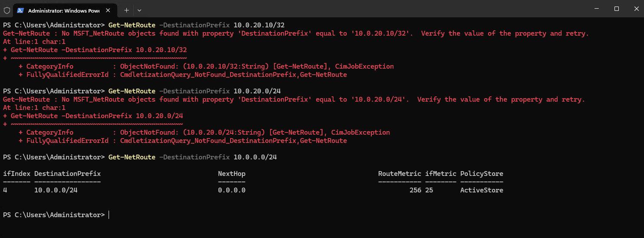Close the terminal window
The image size is (644, 238).
634,9
